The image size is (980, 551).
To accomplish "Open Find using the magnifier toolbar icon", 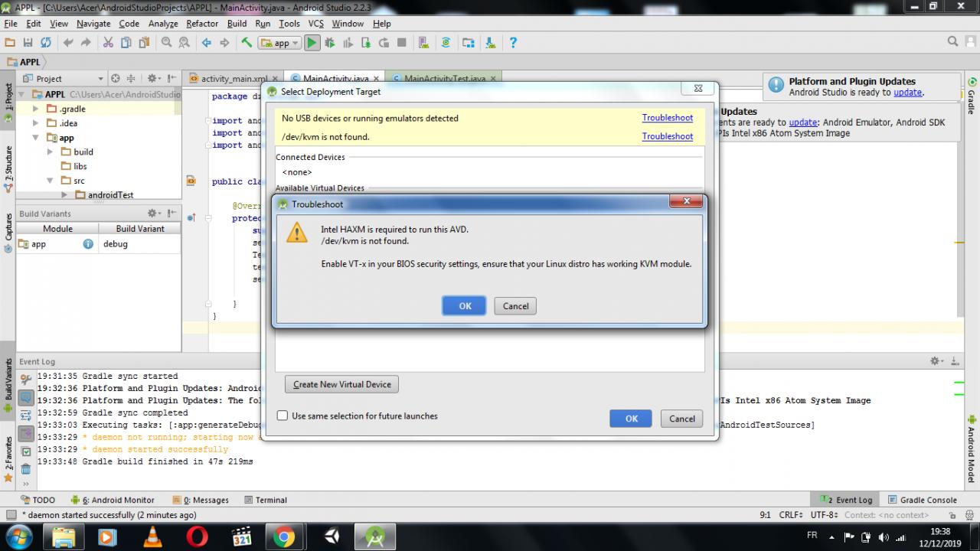I will click(x=166, y=43).
